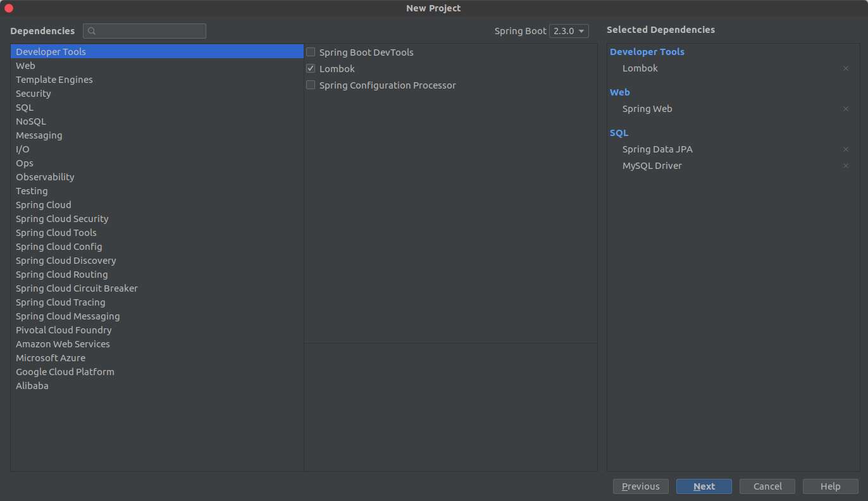This screenshot has width=868, height=501.
Task: Select Lombok in Selected Dependencies list
Action: [640, 68]
